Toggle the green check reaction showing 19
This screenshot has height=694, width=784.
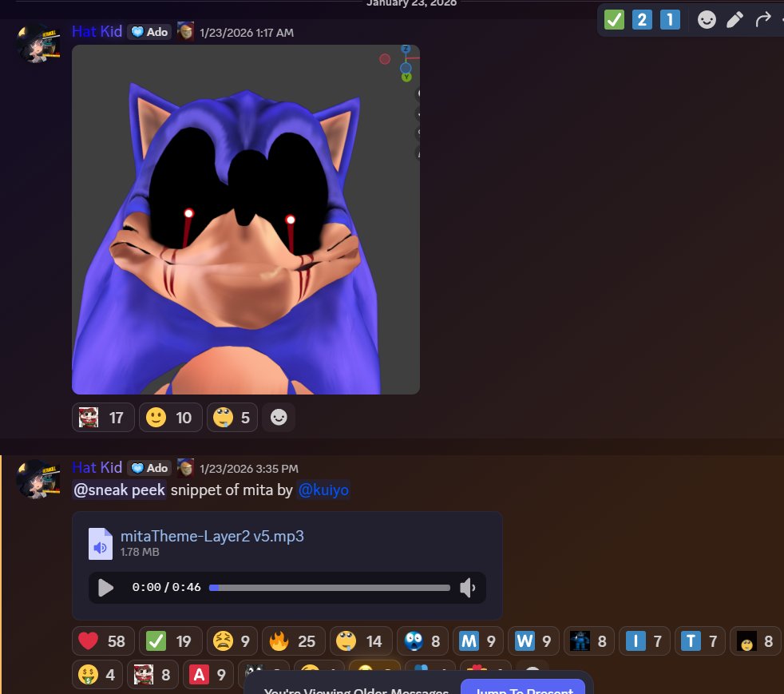(x=171, y=641)
